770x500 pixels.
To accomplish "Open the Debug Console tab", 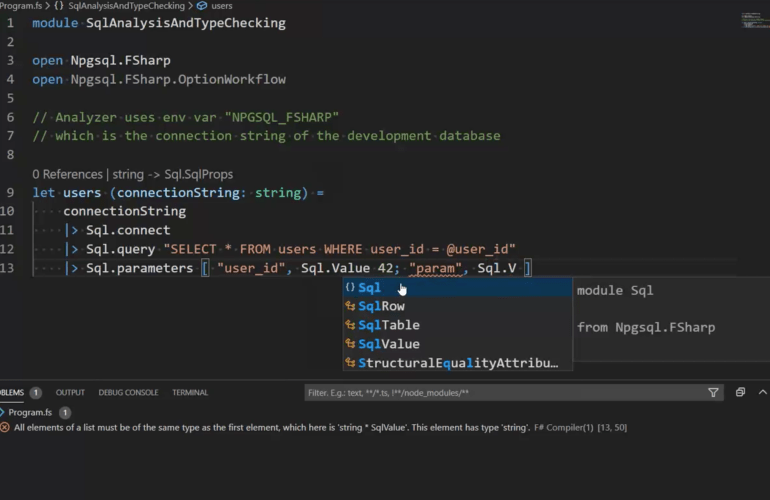I will coord(128,393).
